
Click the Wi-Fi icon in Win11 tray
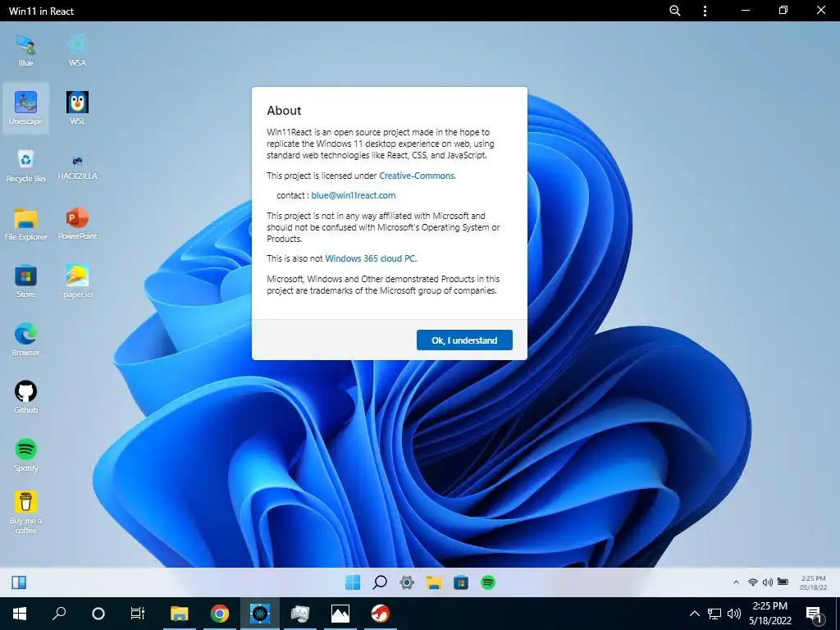pos(753,582)
